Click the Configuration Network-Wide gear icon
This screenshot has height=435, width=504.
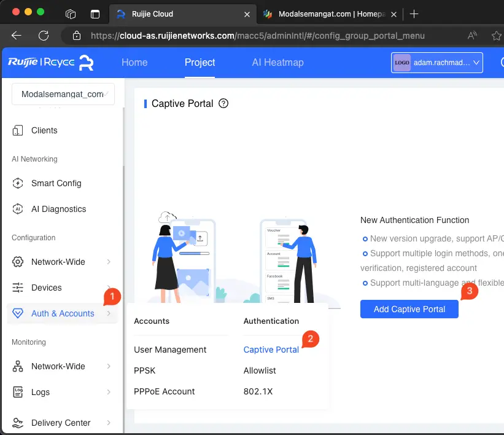click(18, 262)
